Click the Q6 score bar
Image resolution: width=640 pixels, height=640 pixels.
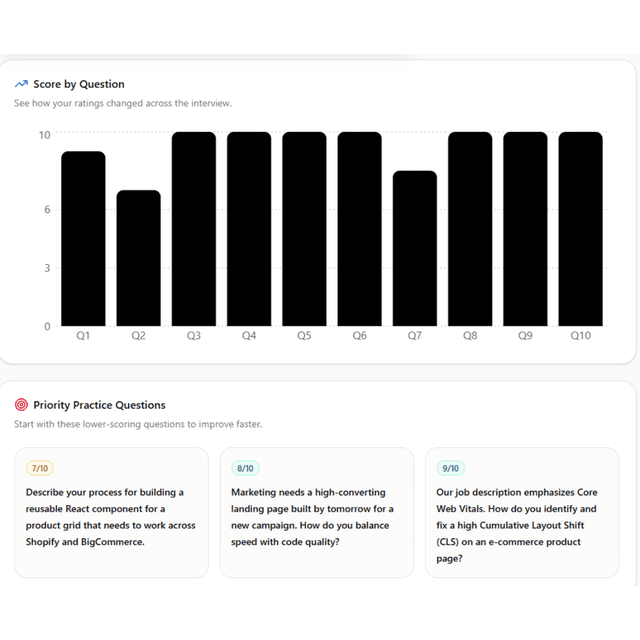point(359,229)
